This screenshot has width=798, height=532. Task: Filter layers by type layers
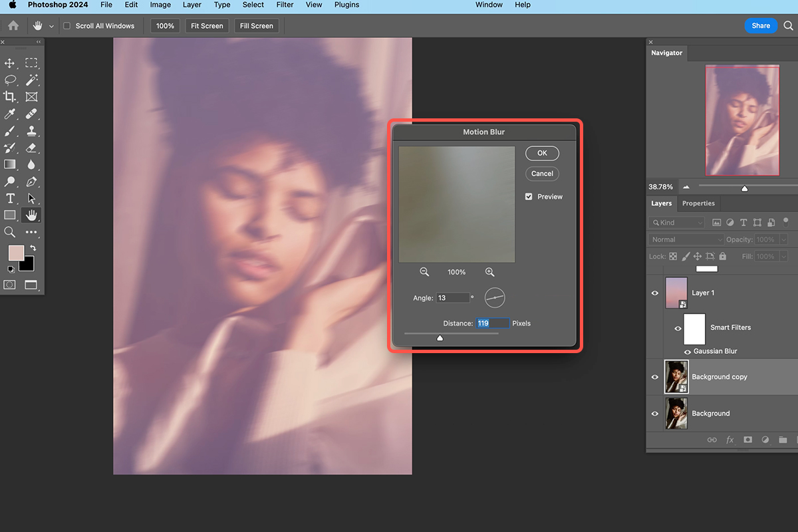(743, 223)
